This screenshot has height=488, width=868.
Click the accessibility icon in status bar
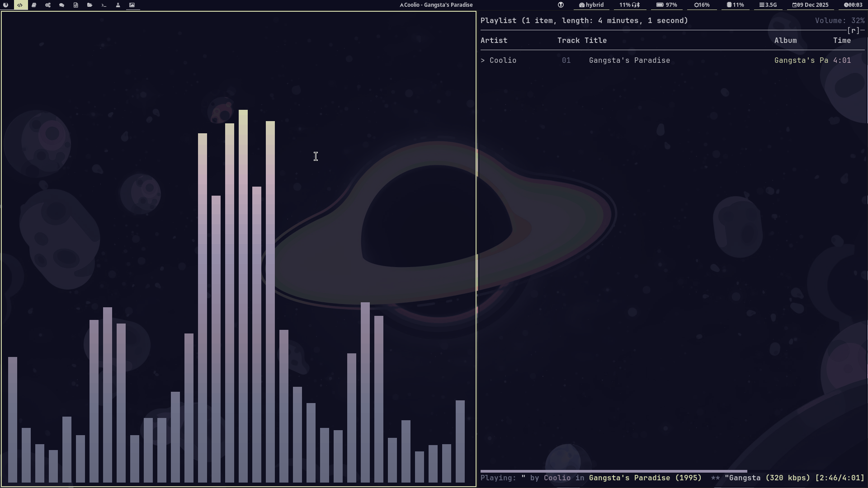[x=561, y=5]
